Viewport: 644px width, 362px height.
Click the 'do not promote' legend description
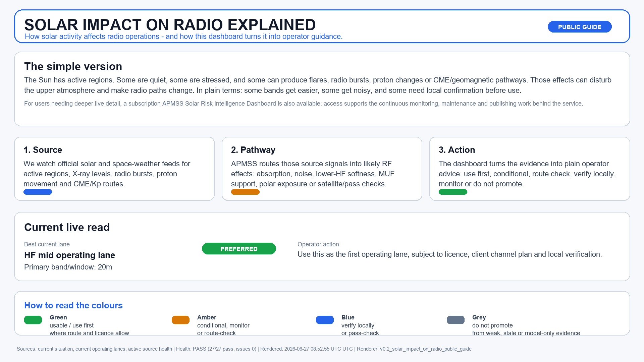click(x=492, y=325)
